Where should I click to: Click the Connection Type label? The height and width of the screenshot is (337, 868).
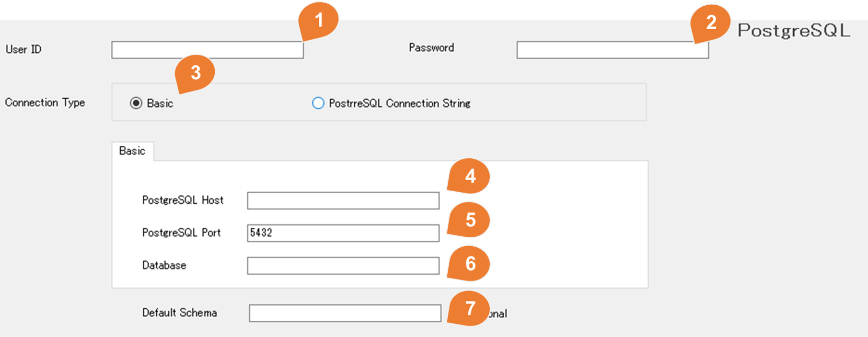point(46,103)
